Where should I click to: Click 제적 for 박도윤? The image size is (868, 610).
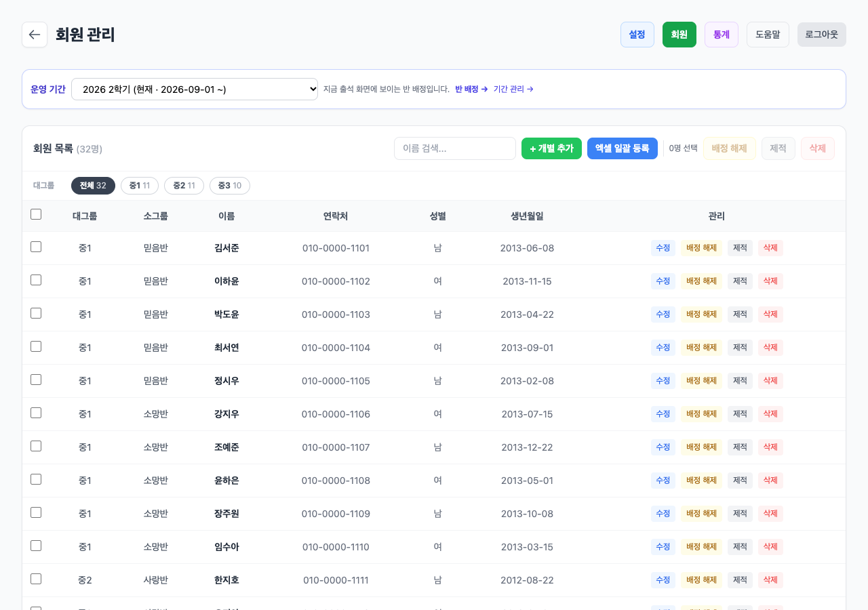(x=741, y=314)
